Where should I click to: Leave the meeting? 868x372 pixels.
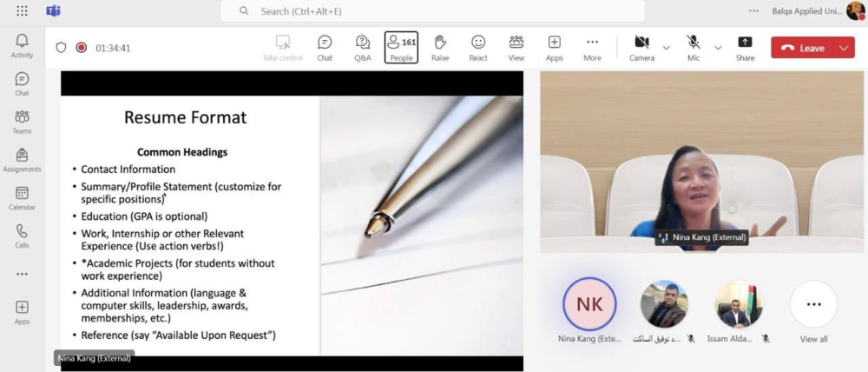pos(803,49)
